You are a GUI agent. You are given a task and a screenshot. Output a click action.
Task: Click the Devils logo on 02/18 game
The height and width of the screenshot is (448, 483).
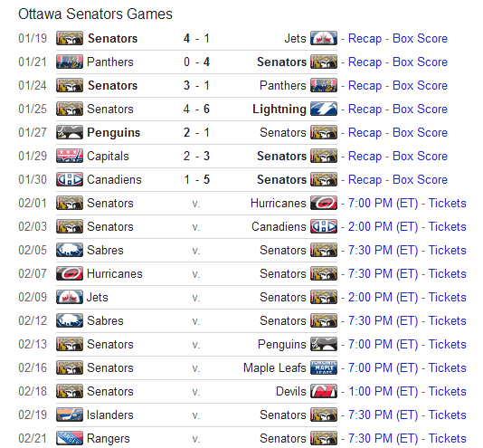click(324, 391)
